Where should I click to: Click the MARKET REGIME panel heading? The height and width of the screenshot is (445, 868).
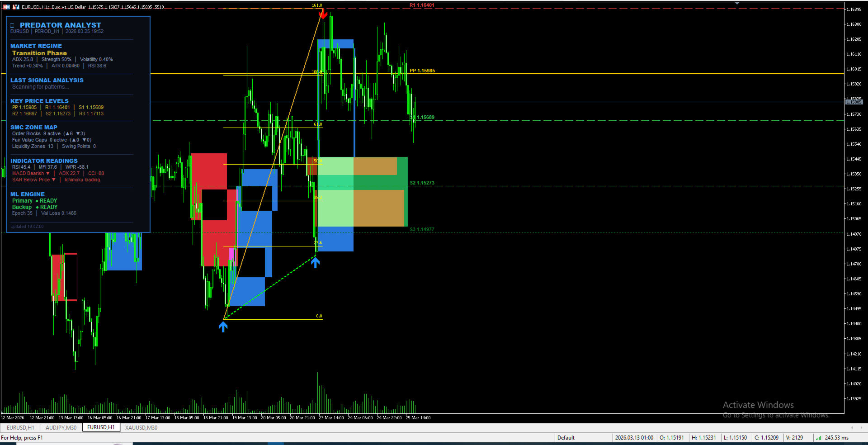pos(36,46)
